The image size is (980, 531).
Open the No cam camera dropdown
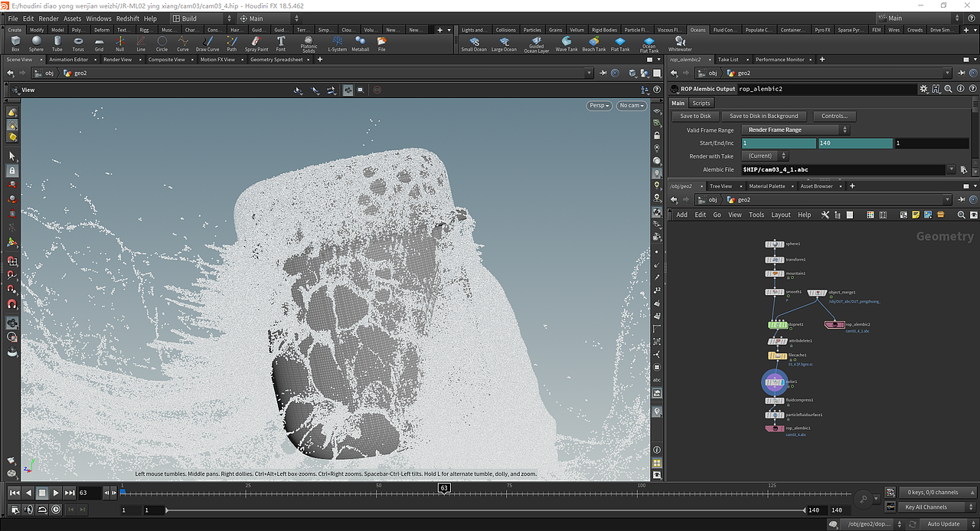[x=632, y=106]
